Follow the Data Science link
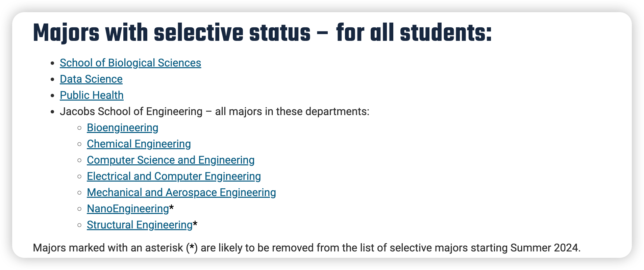The height and width of the screenshot is (270, 644). coord(91,79)
